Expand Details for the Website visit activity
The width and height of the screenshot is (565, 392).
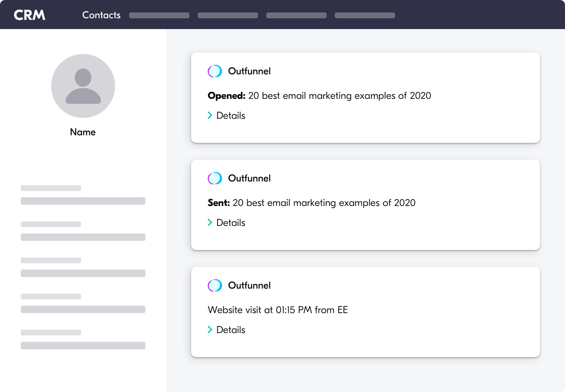227,330
